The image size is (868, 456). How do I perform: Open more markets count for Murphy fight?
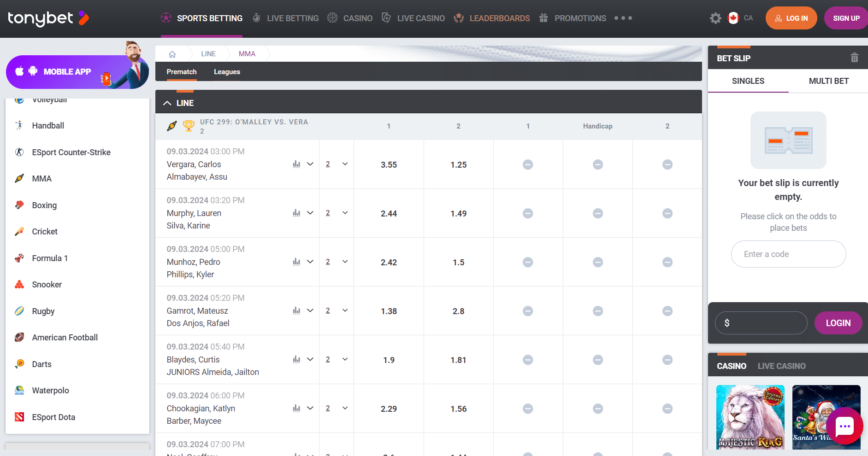[328, 213]
